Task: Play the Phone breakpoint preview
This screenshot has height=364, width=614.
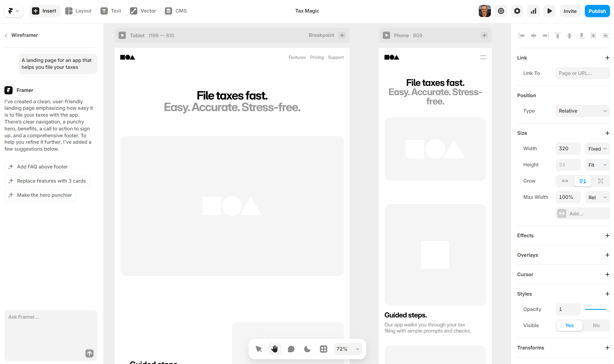Action: pos(386,35)
